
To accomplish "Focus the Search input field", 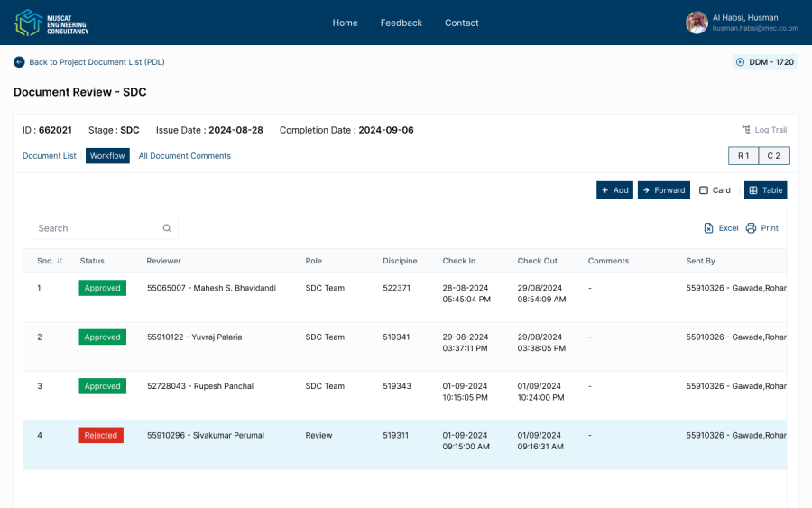I will (x=105, y=228).
